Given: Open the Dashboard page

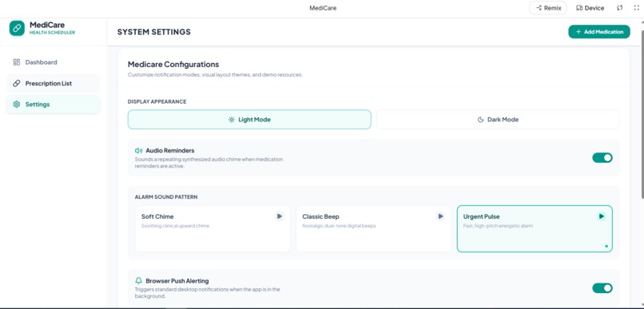Looking at the screenshot, I should [x=53, y=62].
